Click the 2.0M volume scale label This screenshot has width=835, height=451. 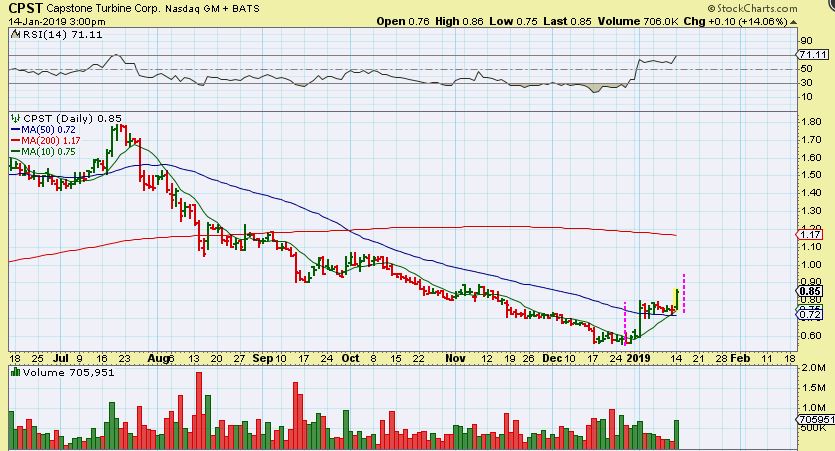[813, 368]
